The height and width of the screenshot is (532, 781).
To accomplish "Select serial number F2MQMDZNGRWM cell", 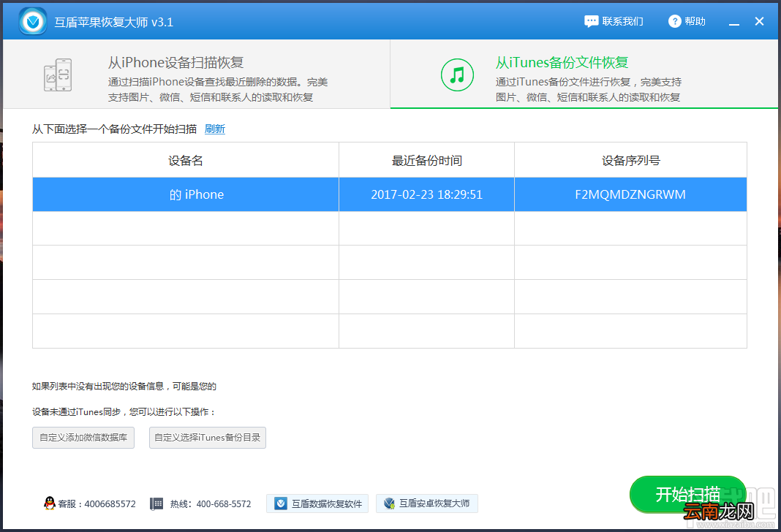I will pos(630,194).
